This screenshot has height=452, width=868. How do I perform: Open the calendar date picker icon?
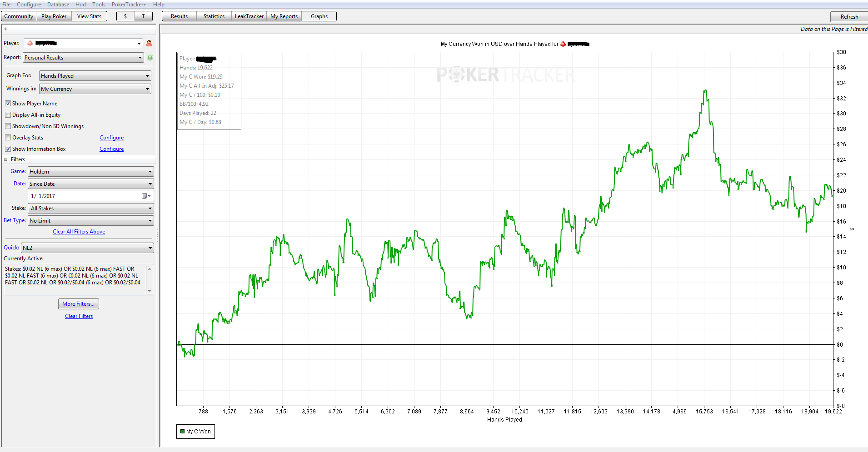(x=145, y=196)
